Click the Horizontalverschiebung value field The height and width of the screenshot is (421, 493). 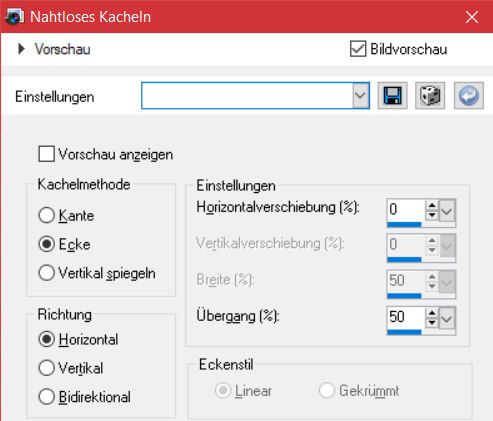pos(406,210)
